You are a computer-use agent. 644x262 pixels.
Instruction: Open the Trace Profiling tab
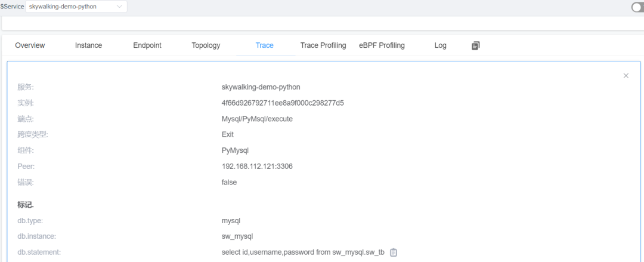pos(323,45)
